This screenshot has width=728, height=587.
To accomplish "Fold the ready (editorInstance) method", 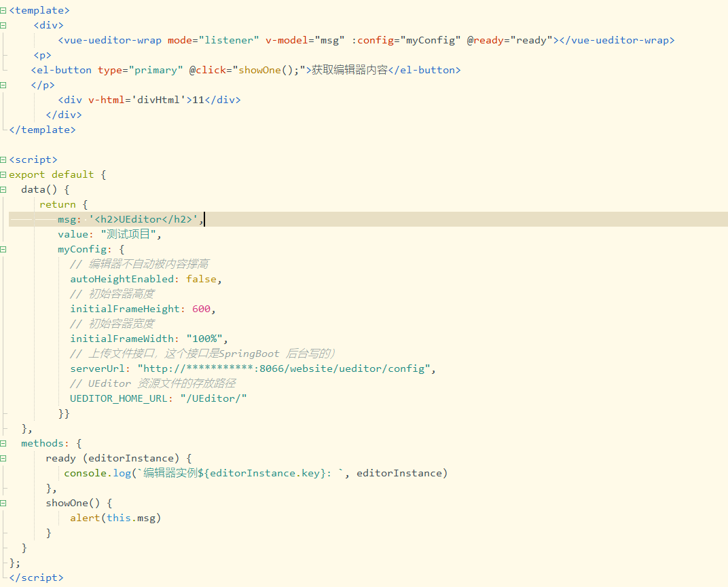I will tap(3, 458).
